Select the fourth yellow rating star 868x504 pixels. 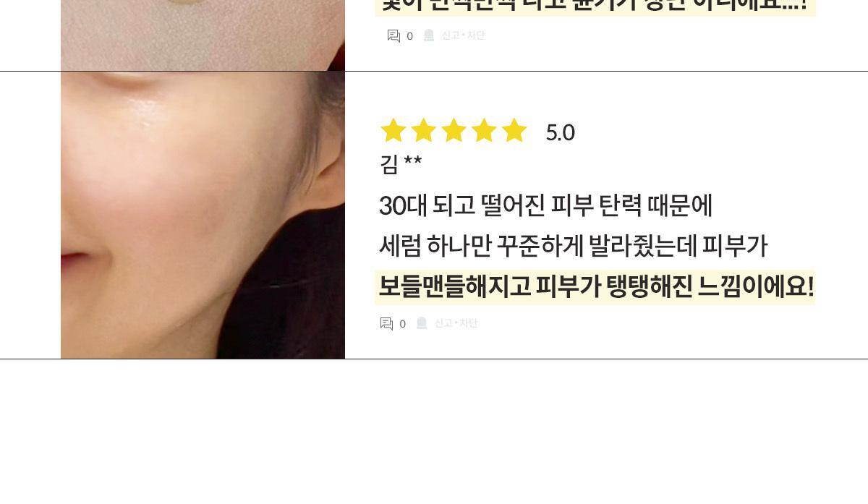coord(484,131)
